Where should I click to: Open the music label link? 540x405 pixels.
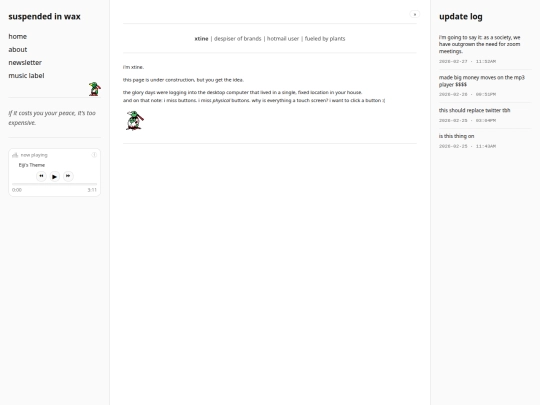pyautogui.click(x=26, y=76)
